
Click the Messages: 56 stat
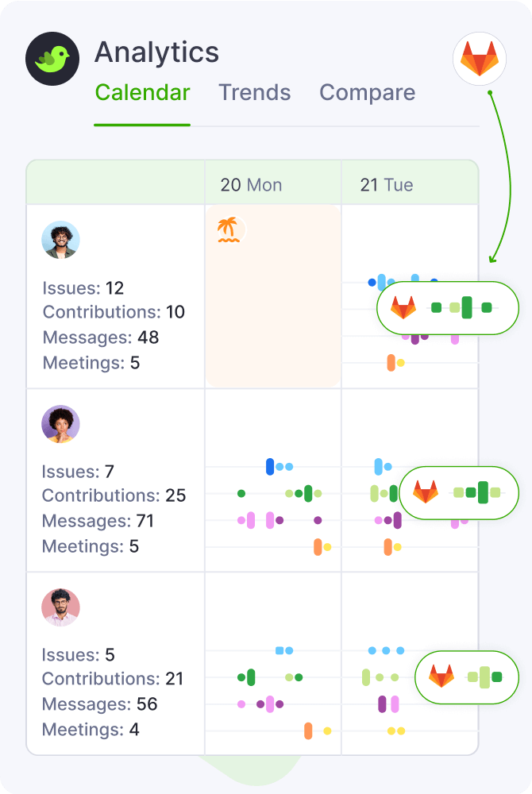click(99, 704)
